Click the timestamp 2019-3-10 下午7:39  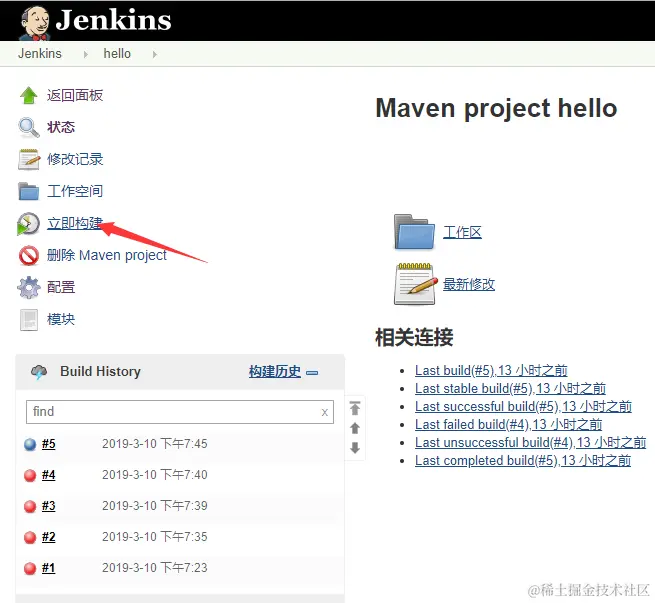[x=155, y=506]
